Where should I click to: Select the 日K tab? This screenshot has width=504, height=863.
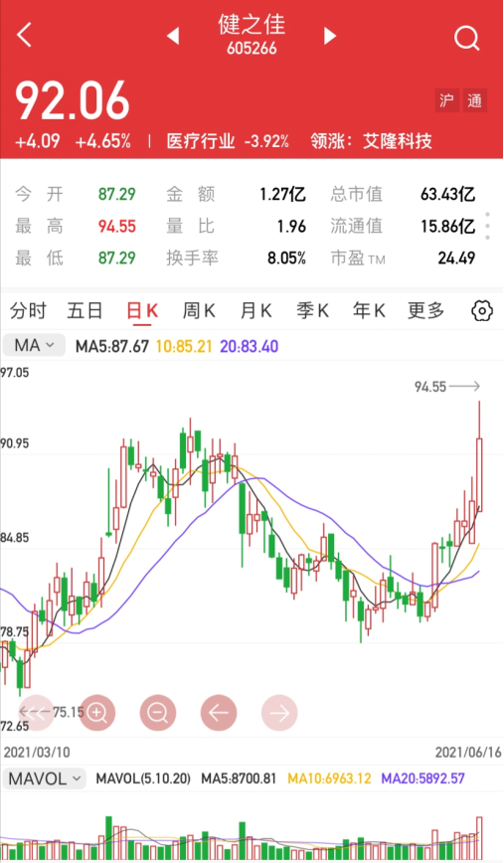point(142,311)
